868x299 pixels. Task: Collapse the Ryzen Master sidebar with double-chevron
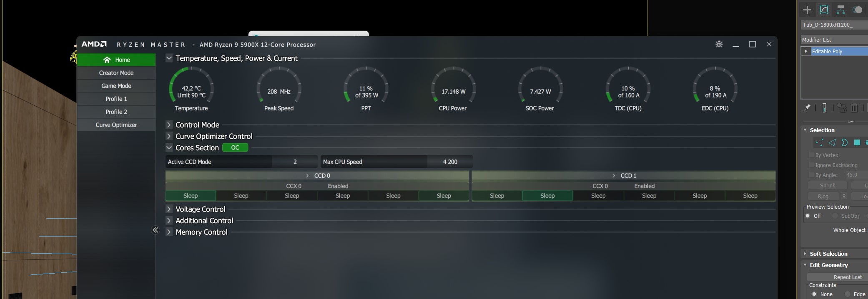(156, 230)
